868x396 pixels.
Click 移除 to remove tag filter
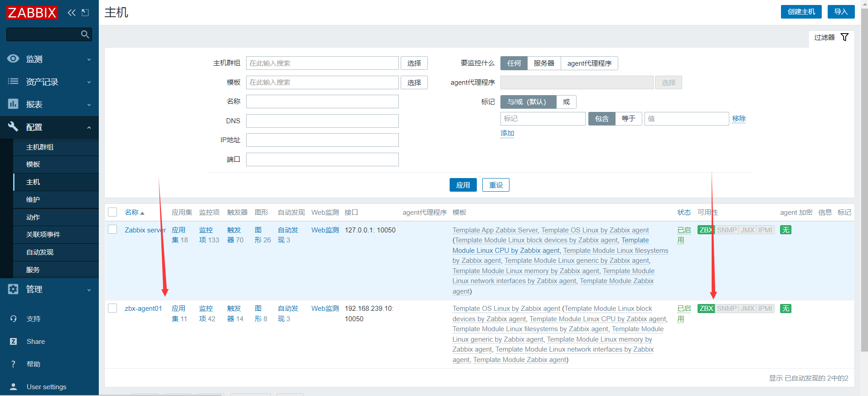(x=739, y=119)
